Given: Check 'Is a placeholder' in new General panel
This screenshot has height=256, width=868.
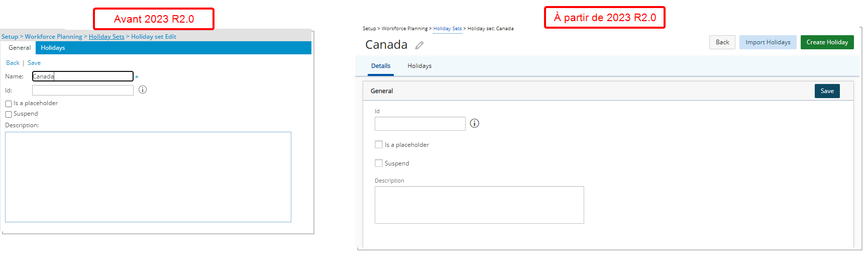Looking at the screenshot, I should [x=379, y=144].
